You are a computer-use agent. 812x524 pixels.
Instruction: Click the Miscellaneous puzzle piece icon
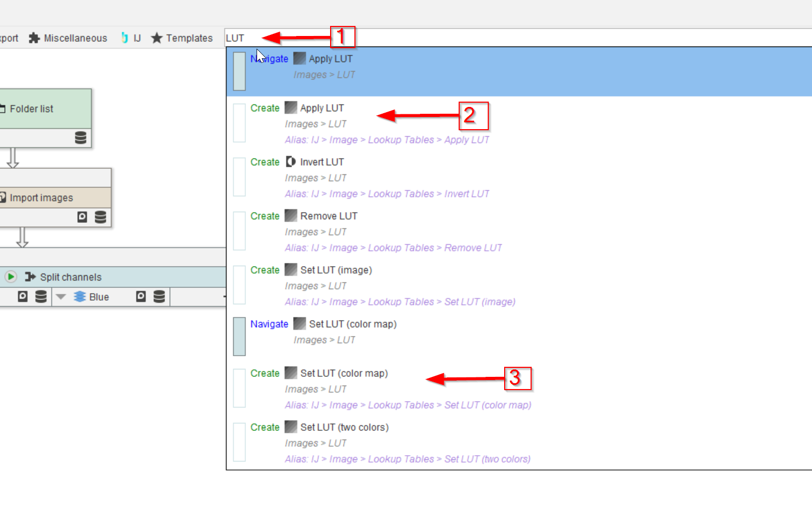(x=34, y=38)
